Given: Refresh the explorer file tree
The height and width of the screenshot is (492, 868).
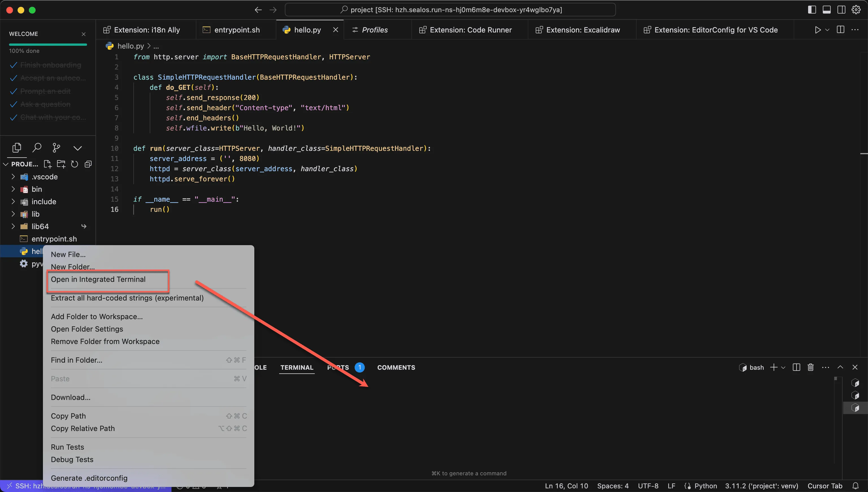Looking at the screenshot, I should [x=74, y=164].
